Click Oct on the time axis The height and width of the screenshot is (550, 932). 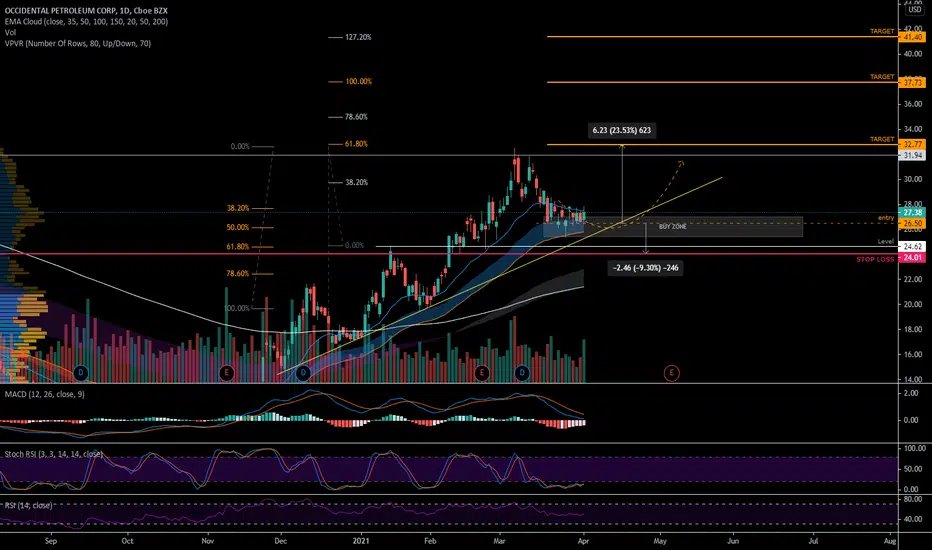click(127, 541)
